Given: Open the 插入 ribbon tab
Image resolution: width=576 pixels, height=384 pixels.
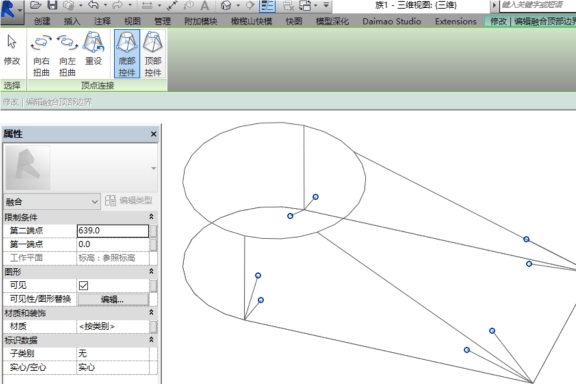Looking at the screenshot, I should pos(72,21).
